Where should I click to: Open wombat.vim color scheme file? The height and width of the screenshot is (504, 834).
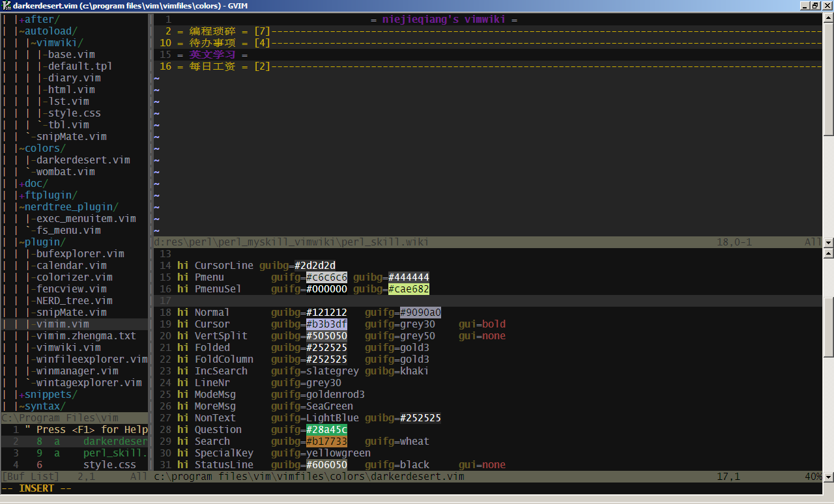(x=66, y=172)
